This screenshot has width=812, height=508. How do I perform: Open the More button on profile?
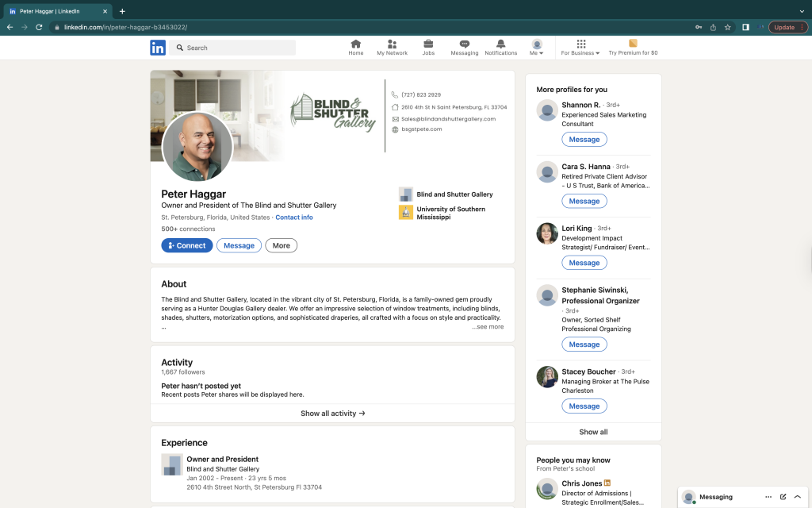pyautogui.click(x=281, y=246)
